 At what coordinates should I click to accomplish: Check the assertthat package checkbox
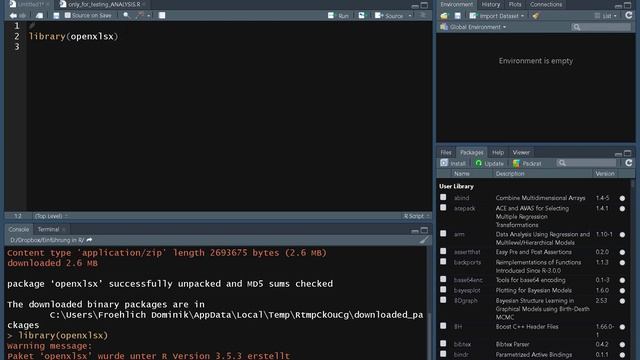pyautogui.click(x=443, y=252)
